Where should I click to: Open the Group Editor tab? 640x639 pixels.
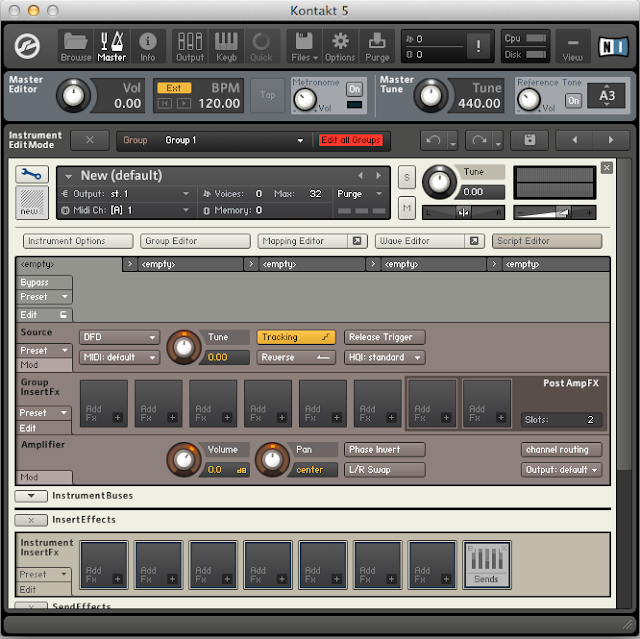coord(195,241)
